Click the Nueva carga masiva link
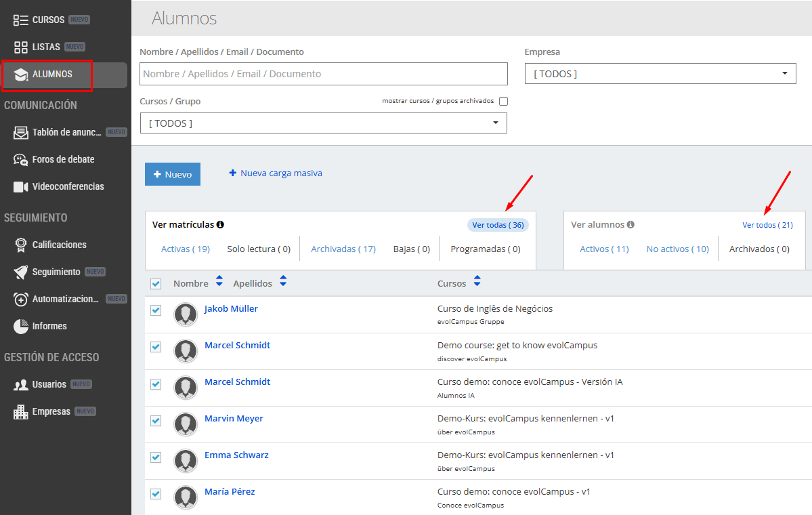This screenshot has width=812, height=515. pos(276,173)
